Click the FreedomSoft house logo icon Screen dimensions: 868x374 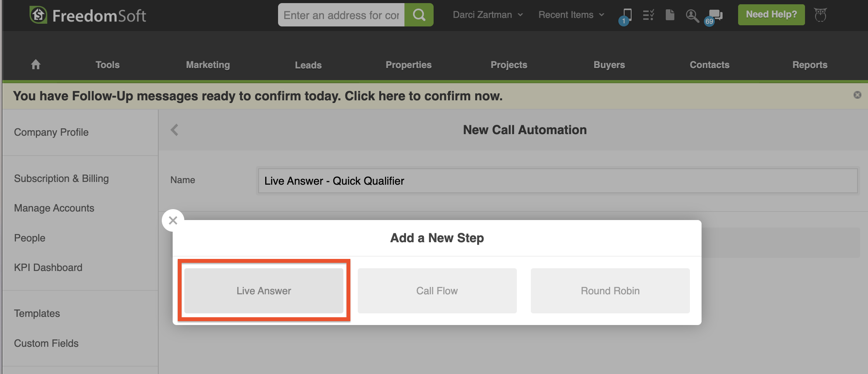38,15
